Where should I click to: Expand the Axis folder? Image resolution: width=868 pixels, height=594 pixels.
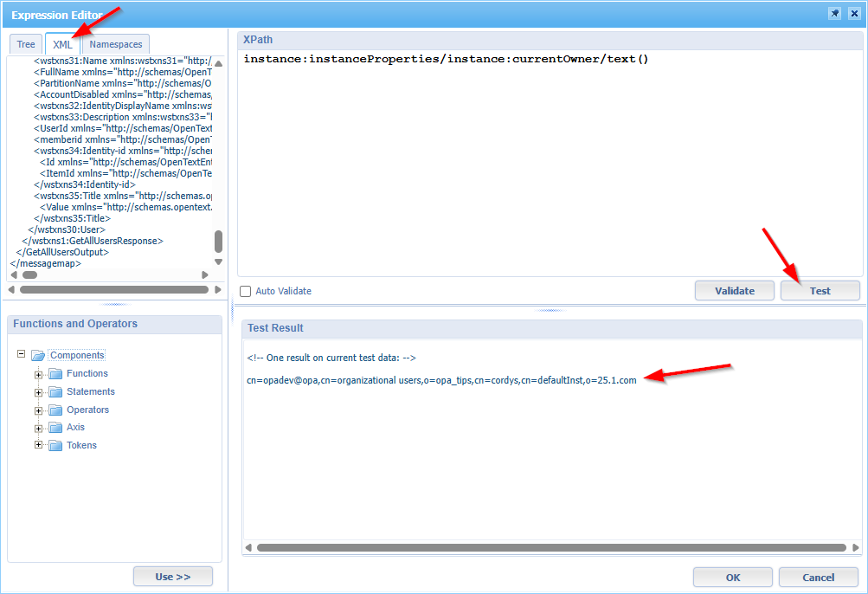pos(38,427)
